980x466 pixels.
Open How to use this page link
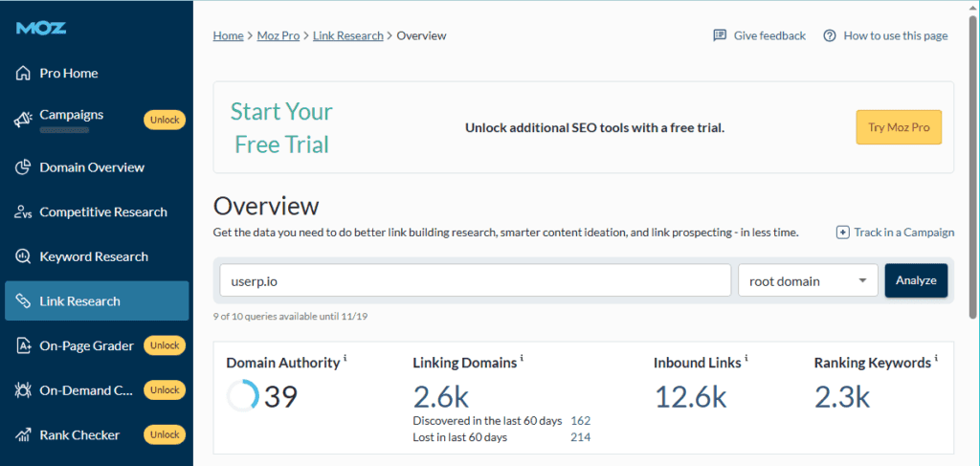click(885, 35)
